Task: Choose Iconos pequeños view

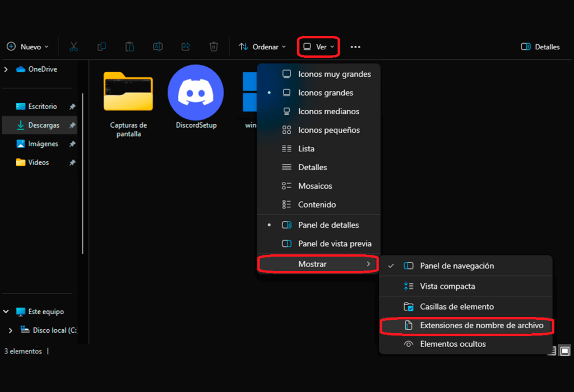Action: point(319,130)
